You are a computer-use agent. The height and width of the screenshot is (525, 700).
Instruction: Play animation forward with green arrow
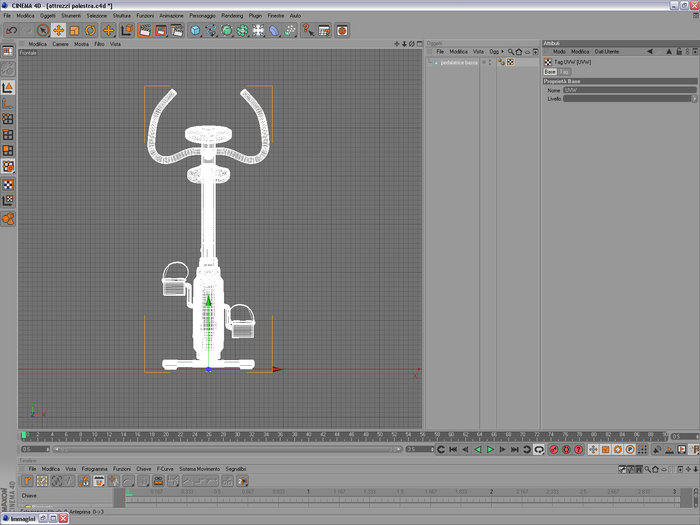click(x=490, y=450)
